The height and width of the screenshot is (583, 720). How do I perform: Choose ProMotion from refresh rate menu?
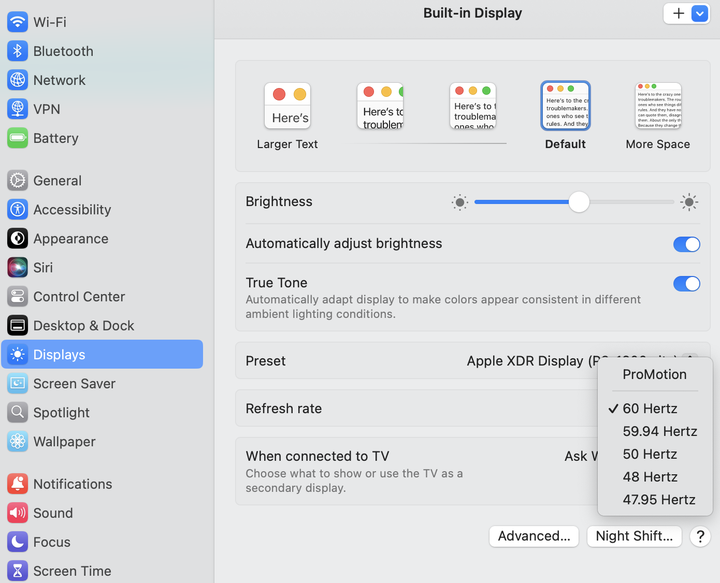(654, 375)
